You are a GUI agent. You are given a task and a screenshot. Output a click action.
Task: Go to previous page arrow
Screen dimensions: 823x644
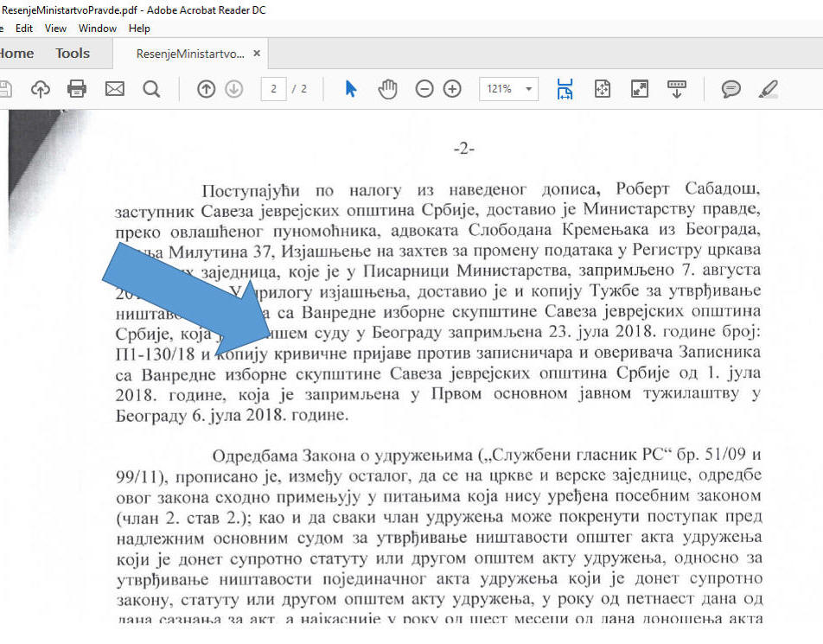click(207, 89)
